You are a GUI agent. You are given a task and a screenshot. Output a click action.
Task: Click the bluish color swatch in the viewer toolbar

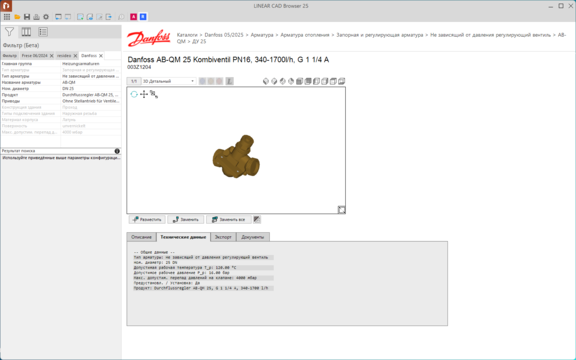pyautogui.click(x=202, y=81)
